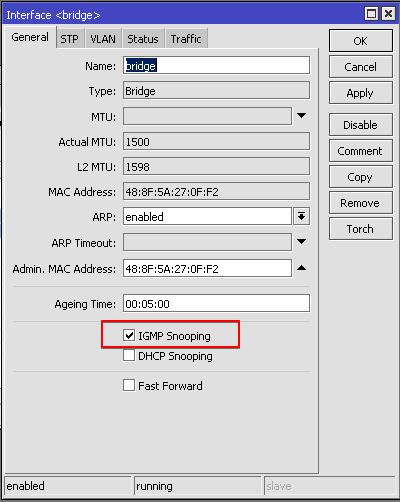Open the Status tab
This screenshot has height=502, width=400.
coord(143,39)
